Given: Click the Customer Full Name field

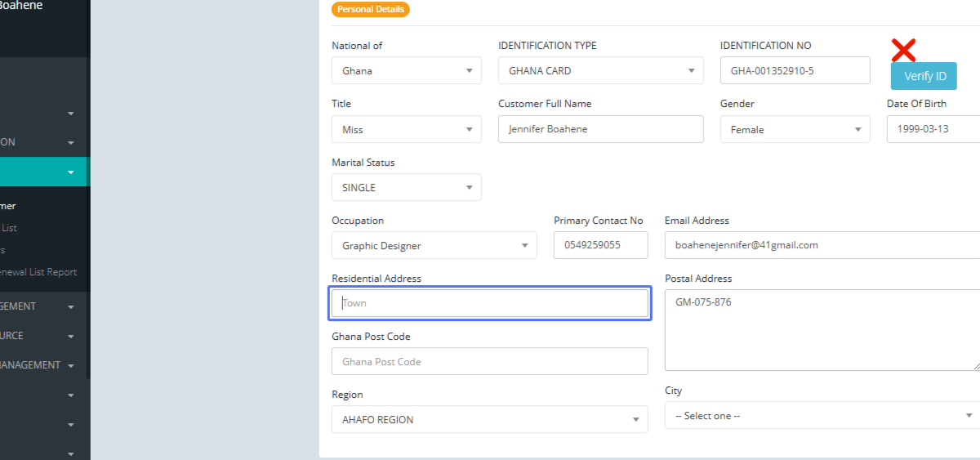Looking at the screenshot, I should point(600,130).
